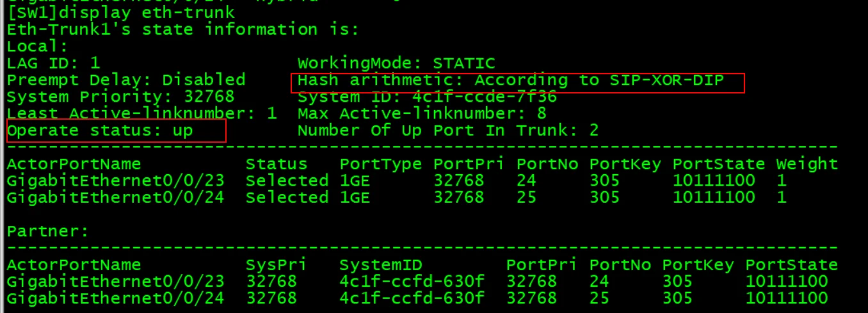Click the 'Least Active-linknumber: 1' text
The image size is (868, 313).
pyautogui.click(x=141, y=114)
